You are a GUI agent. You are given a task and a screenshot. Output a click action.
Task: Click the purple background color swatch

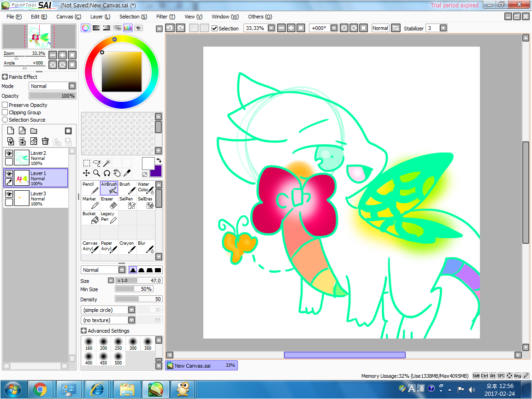[x=157, y=173]
